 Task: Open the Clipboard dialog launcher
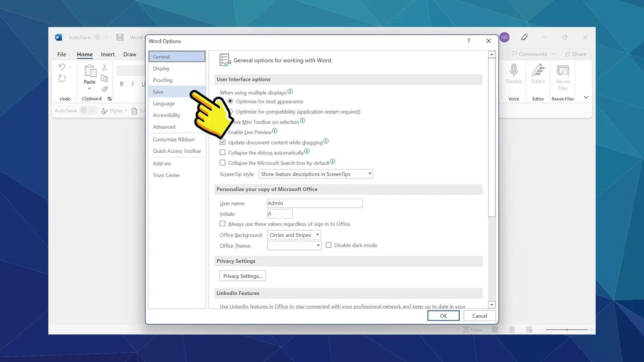click(x=109, y=99)
